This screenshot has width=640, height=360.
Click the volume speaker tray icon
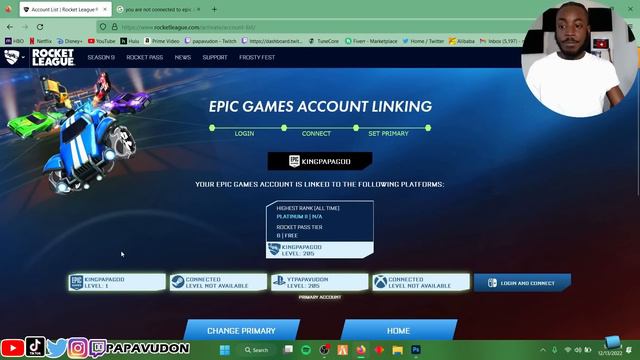(x=578, y=350)
